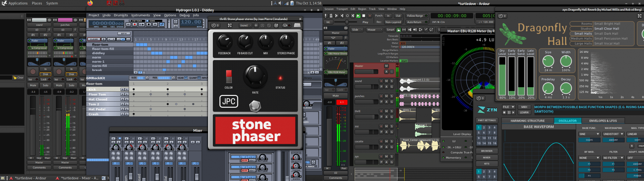Select the grab/hand tool in Ardour
The image size is (644, 181).
tap(398, 30)
